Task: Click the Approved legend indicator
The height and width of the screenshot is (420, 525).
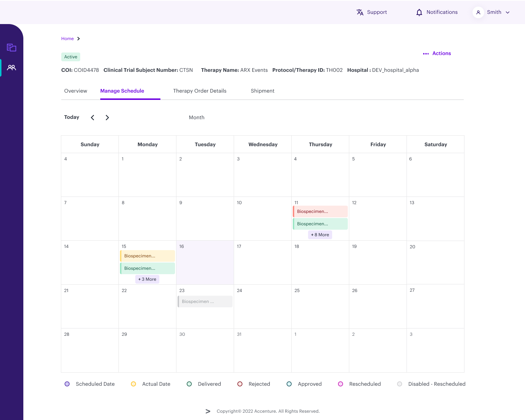Action: (x=289, y=384)
